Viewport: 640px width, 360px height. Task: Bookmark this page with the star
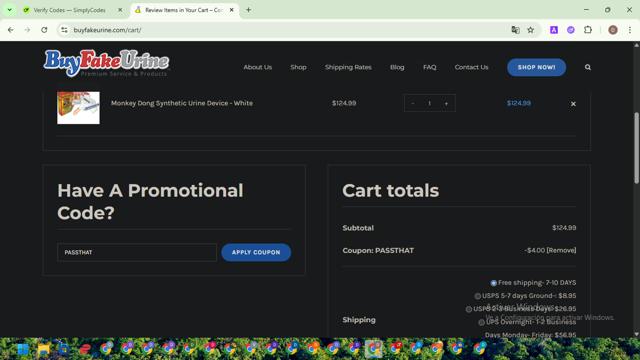[531, 30]
